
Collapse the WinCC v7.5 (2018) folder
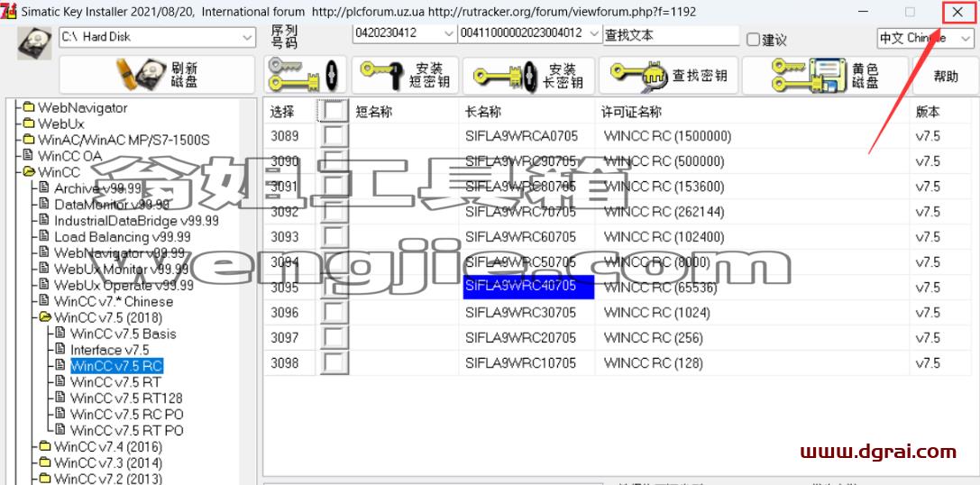[44, 317]
